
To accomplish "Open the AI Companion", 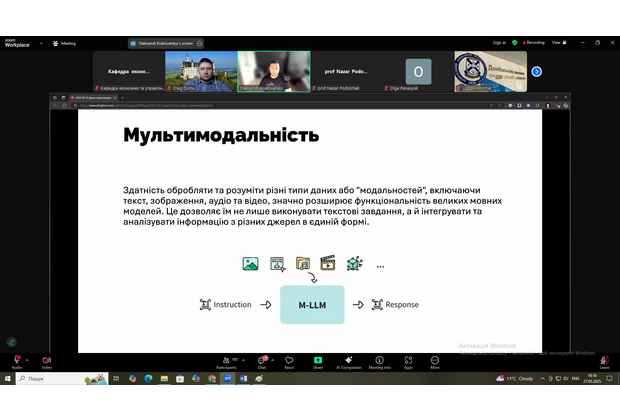I will tap(348, 361).
